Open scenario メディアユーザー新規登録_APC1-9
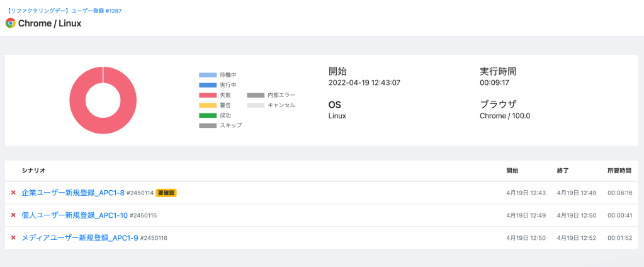 [79, 238]
